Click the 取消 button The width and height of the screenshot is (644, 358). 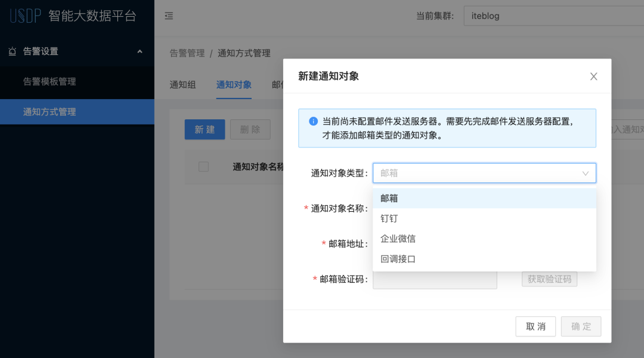click(535, 326)
